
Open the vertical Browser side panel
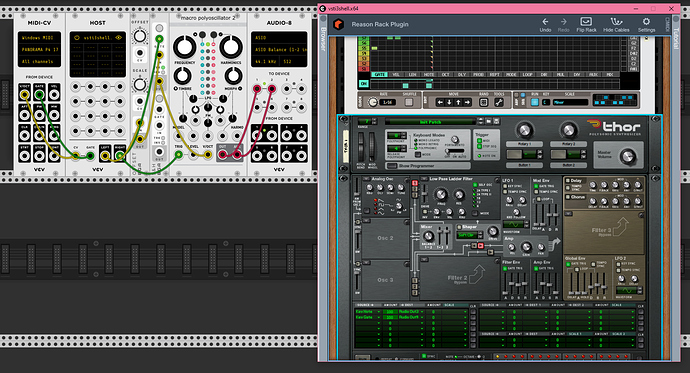click(x=323, y=39)
